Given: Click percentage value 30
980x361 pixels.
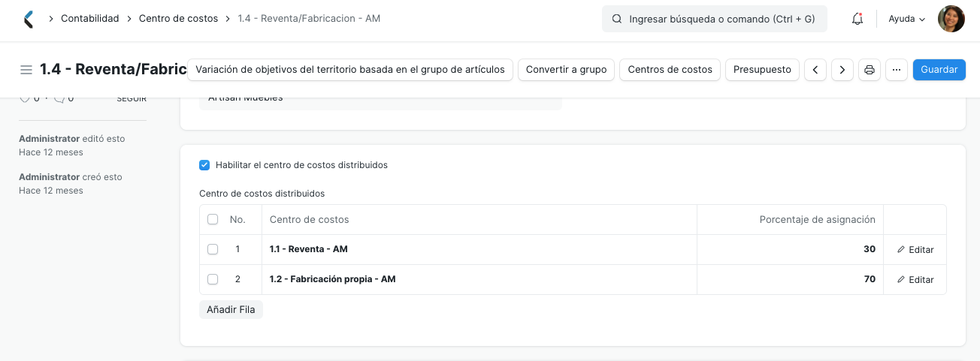Looking at the screenshot, I should 870,249.
